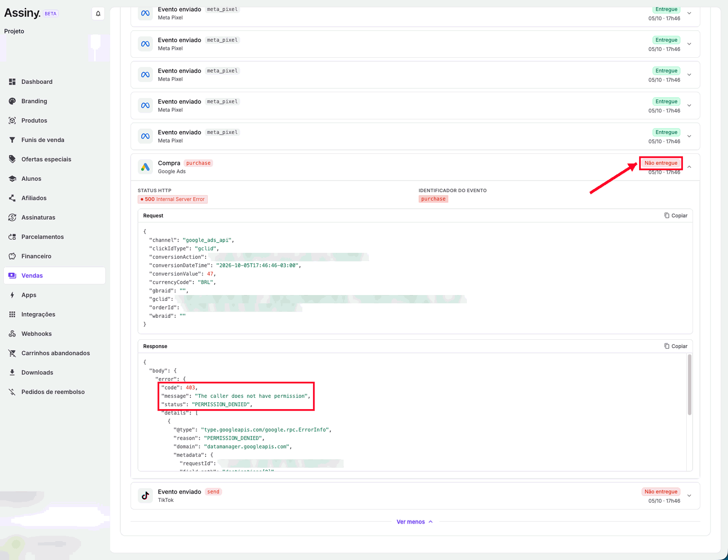Screen dimensions: 728x560
Task: Click the Apps lightning bolt icon
Action: [12, 295]
